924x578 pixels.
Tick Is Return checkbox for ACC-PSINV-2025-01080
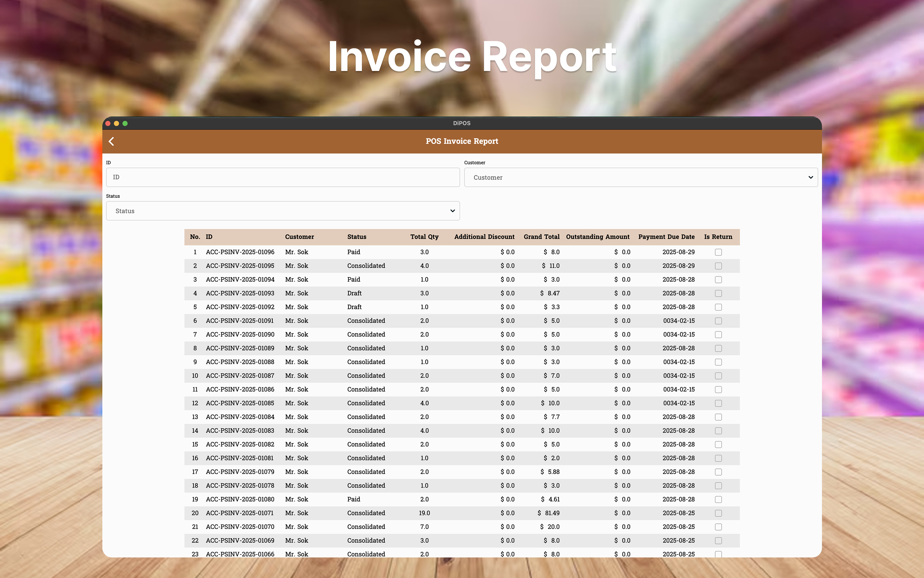coord(718,500)
